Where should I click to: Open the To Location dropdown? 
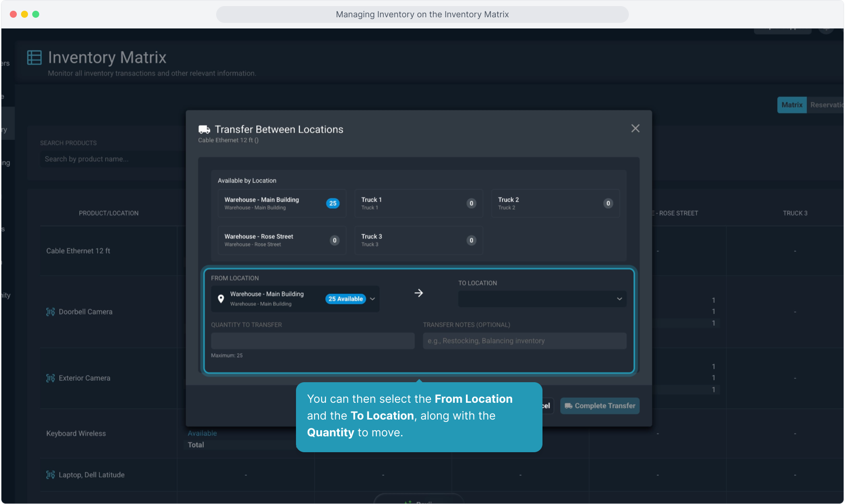(x=542, y=299)
